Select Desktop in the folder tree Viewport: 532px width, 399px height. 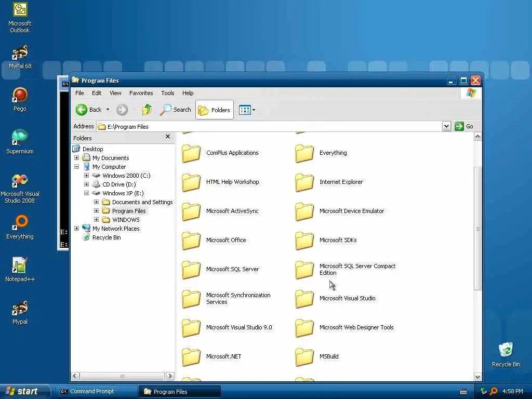(x=92, y=149)
